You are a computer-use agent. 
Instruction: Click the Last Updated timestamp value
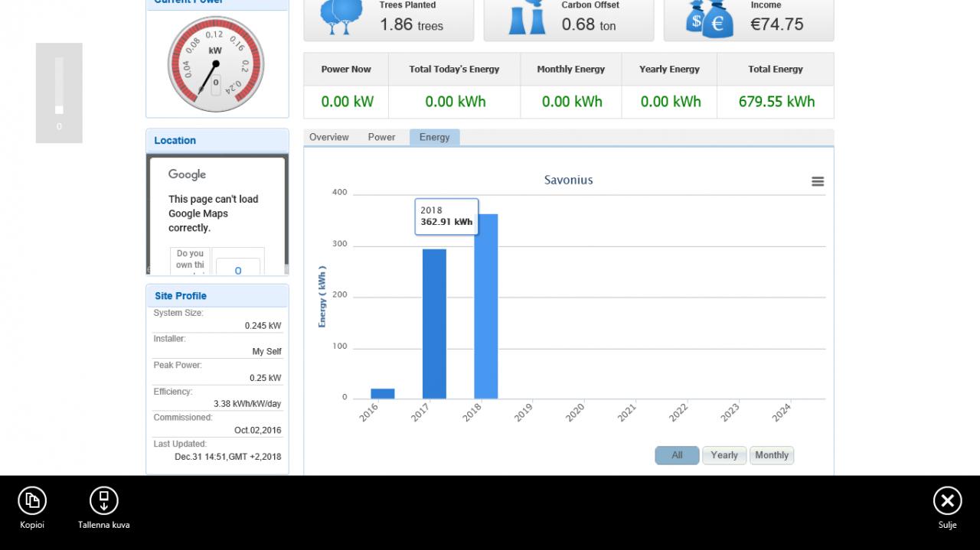[228, 457]
